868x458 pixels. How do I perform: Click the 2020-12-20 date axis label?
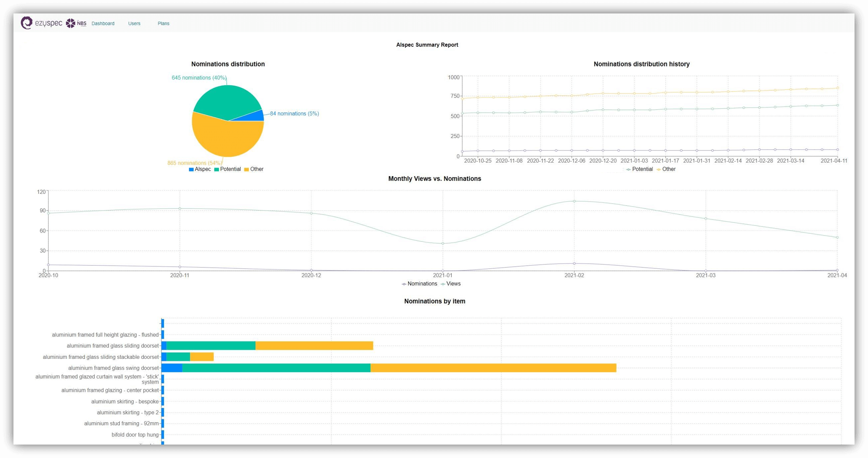pos(603,161)
